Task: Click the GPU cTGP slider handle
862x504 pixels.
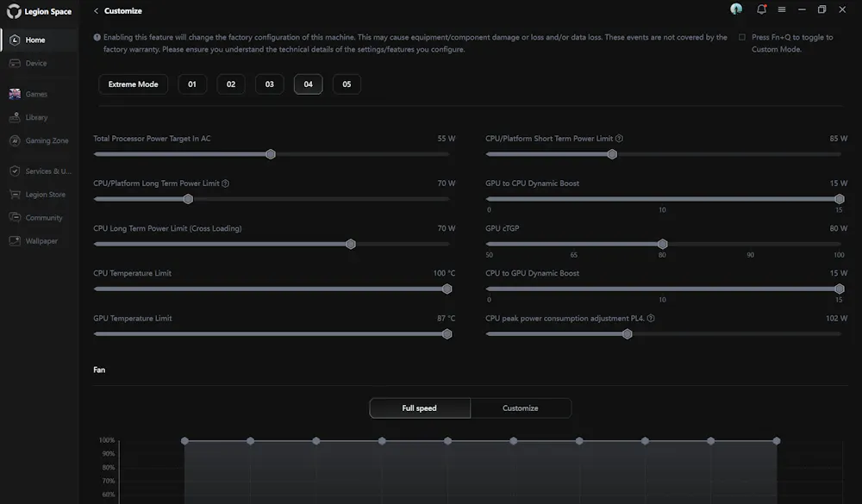Action: pos(662,244)
